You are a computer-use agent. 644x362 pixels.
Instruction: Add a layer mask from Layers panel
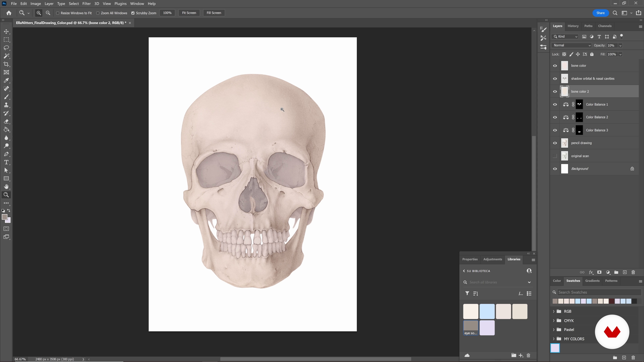point(599,272)
